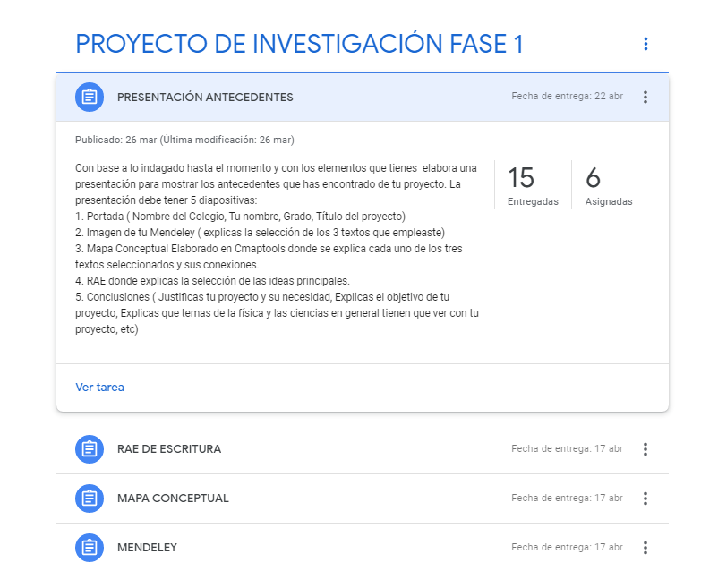Open the three-dot menu for MENDELEY

click(645, 547)
